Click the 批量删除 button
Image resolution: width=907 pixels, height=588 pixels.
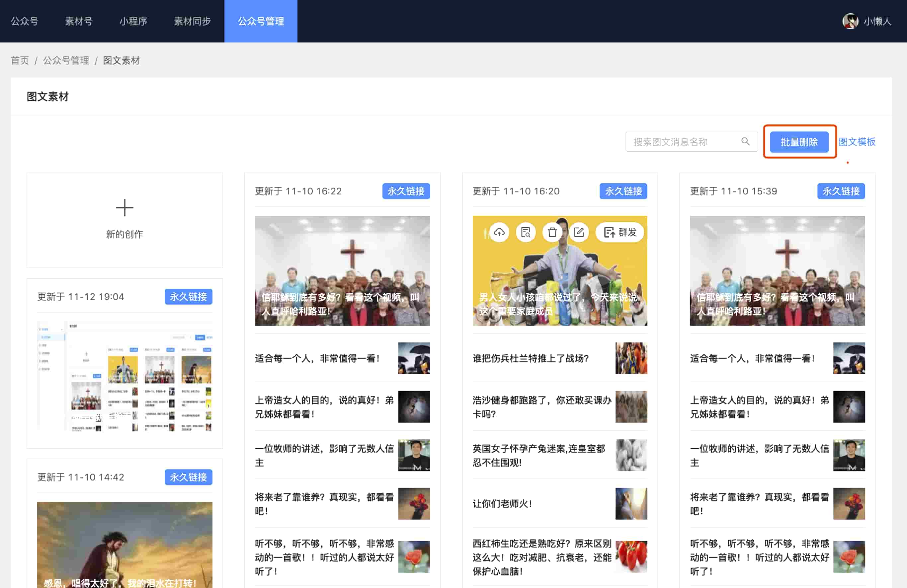[799, 142]
